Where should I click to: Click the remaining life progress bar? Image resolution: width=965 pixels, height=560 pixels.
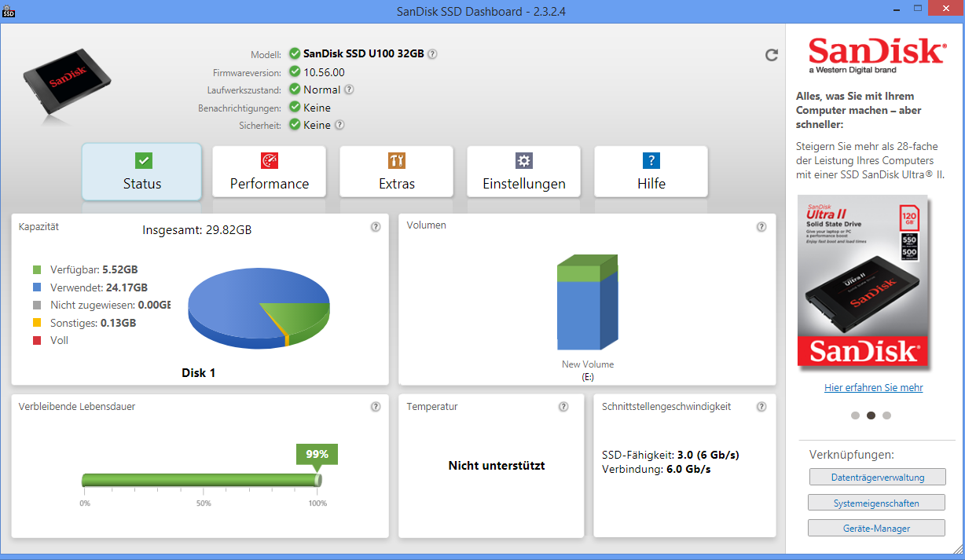(x=201, y=480)
